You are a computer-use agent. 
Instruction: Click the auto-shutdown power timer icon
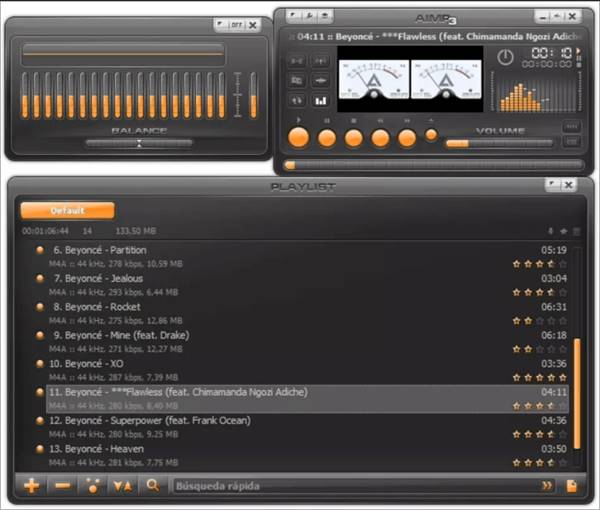[505, 56]
